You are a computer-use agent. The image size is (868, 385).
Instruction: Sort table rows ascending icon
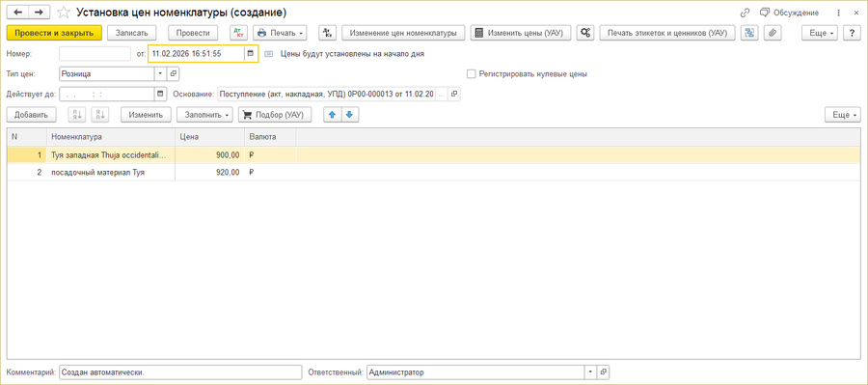(76, 115)
